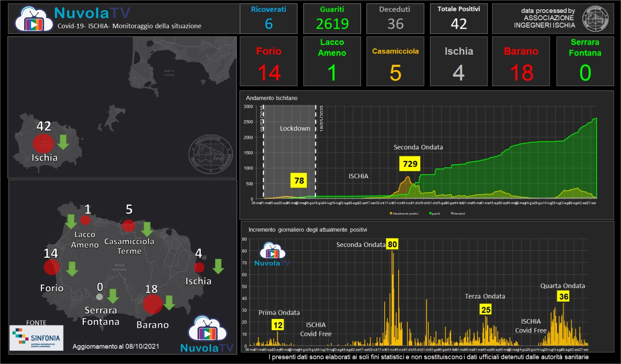Click the NuvolaTV logo in the header
The image size is (621, 364).
pos(34,19)
